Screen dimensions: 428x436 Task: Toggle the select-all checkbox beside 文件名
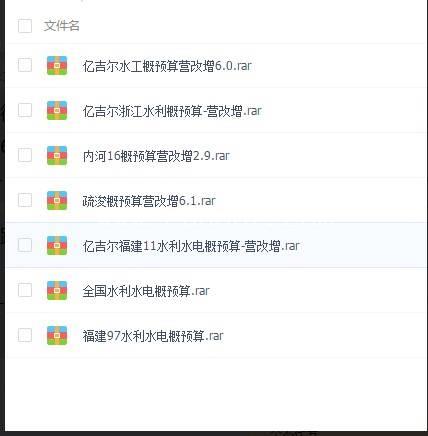point(25,26)
